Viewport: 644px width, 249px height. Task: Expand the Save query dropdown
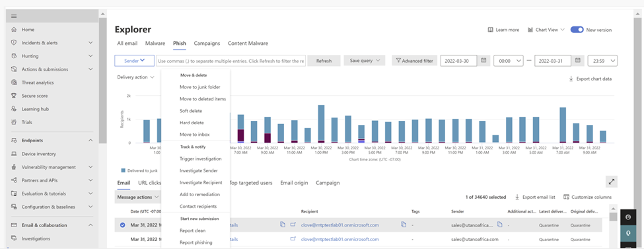[365, 60]
